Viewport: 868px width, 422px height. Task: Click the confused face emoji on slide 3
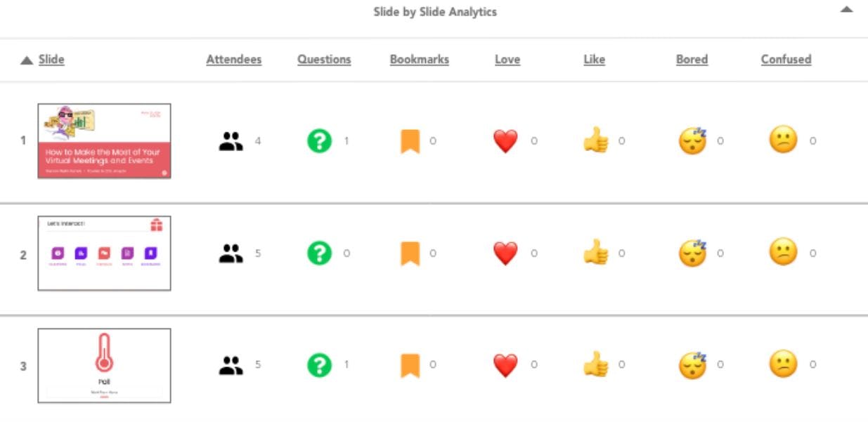click(x=784, y=365)
